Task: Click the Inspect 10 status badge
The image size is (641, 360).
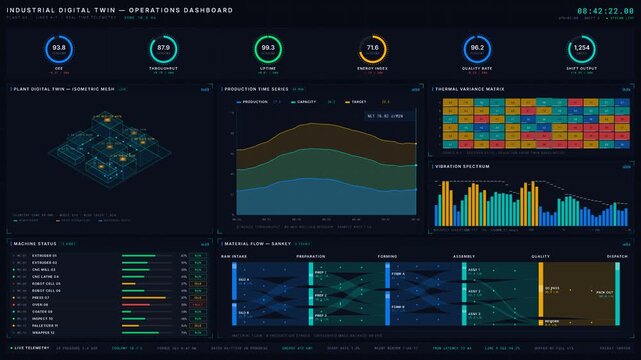Action: click(x=198, y=319)
